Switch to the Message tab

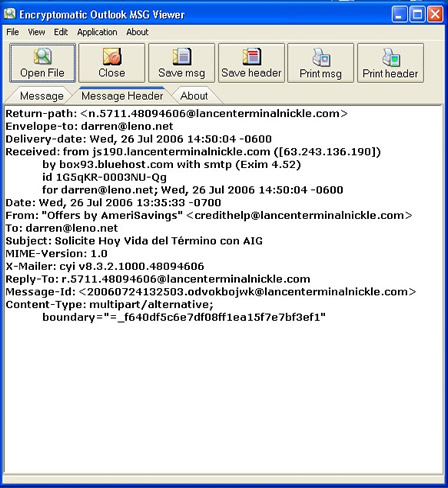click(41, 96)
